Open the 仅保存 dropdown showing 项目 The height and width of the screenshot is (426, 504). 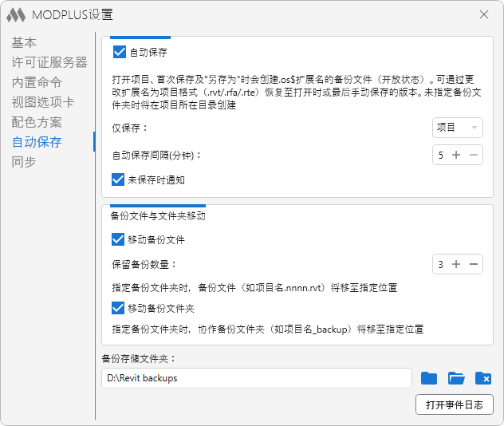[x=458, y=128]
